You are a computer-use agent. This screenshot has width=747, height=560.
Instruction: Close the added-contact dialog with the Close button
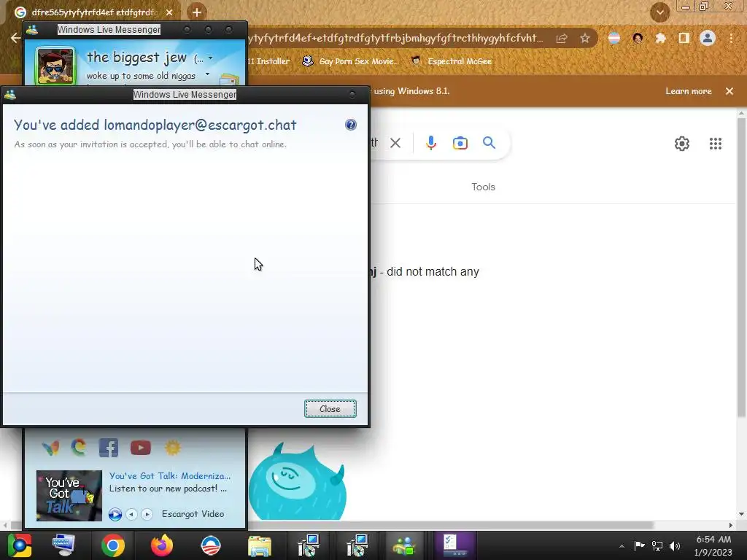pyautogui.click(x=330, y=408)
